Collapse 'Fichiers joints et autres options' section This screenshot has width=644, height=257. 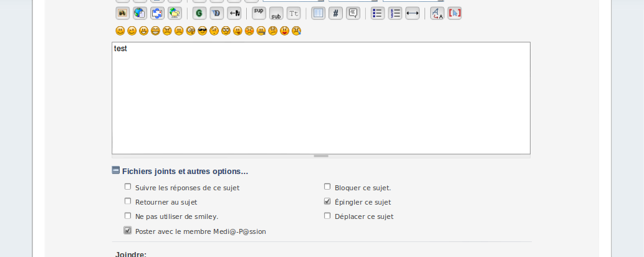pyautogui.click(x=116, y=170)
